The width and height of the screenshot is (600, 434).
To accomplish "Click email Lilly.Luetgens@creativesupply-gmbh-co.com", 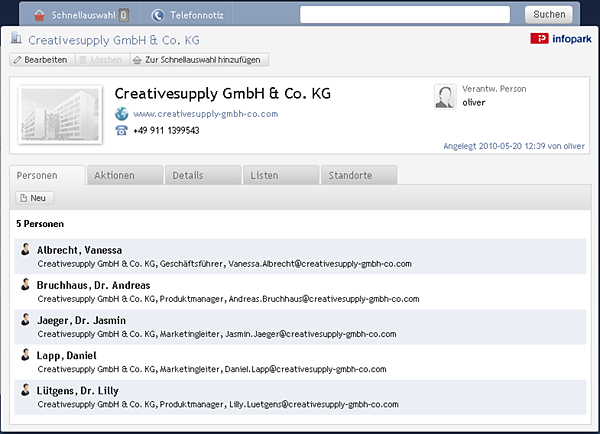I will [314, 405].
